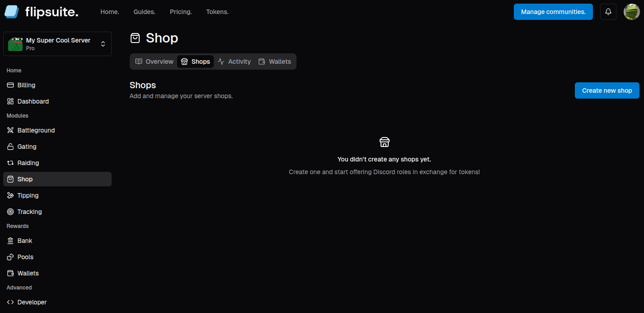Click Manage communities. button
Image resolution: width=644 pixels, height=313 pixels.
point(553,12)
